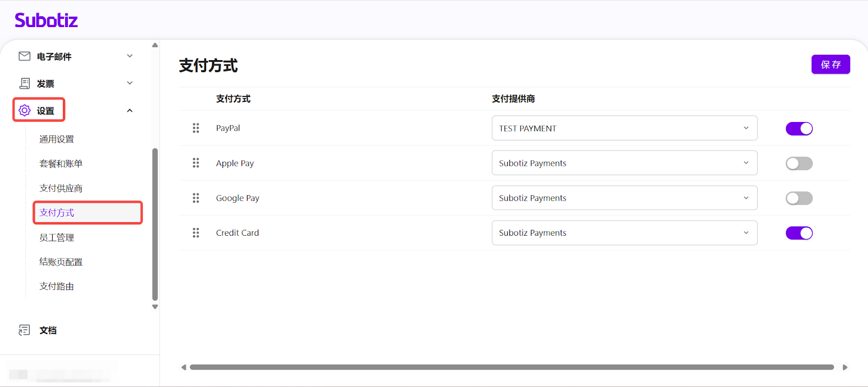The height and width of the screenshot is (387, 868).
Task: Turn off the Credit Card toggle
Action: point(799,233)
